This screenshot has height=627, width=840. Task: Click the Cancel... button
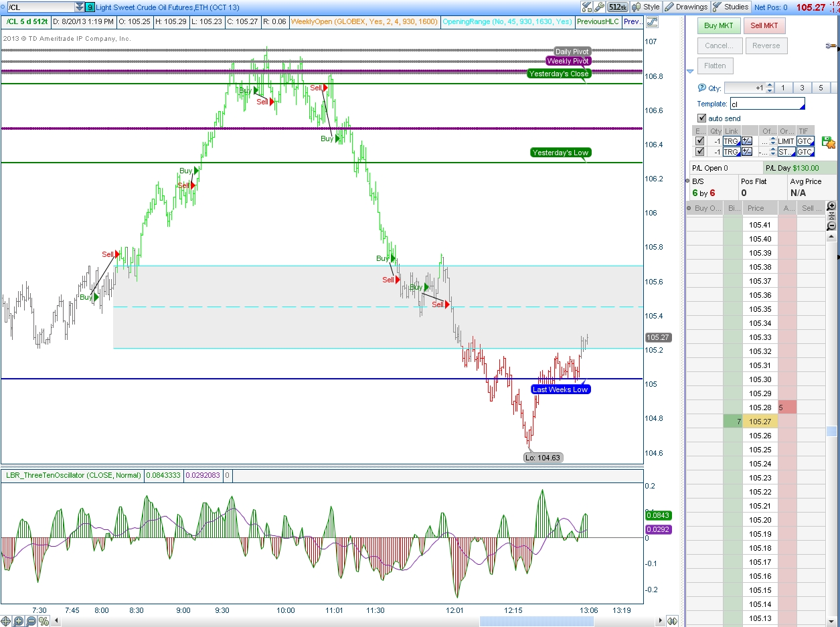tap(719, 46)
